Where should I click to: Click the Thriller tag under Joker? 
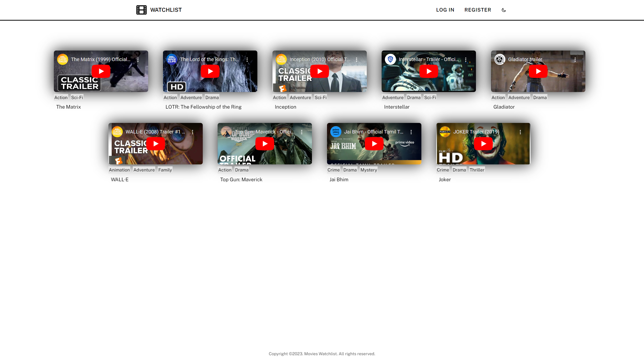point(477,170)
